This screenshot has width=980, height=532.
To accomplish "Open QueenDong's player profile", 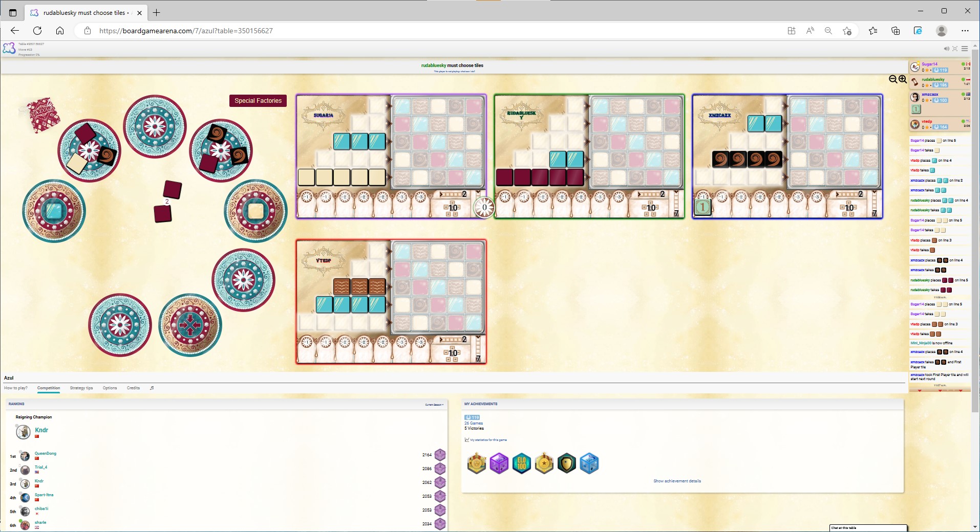I will pos(46,453).
